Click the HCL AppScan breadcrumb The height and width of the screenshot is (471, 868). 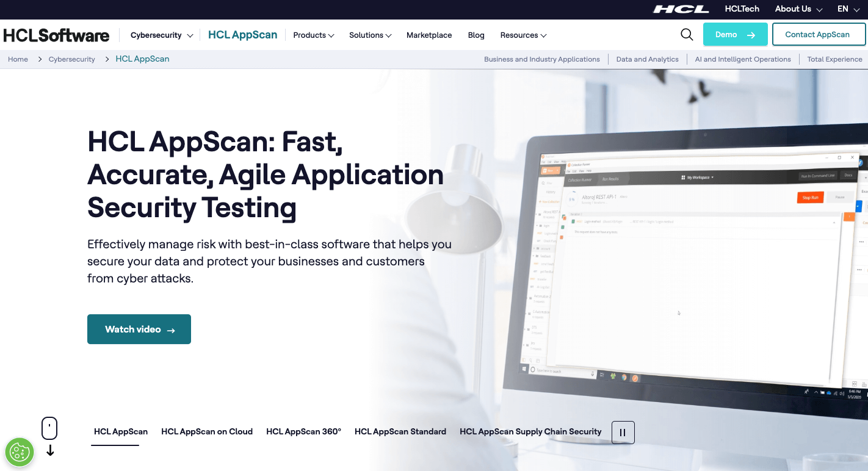[142, 59]
